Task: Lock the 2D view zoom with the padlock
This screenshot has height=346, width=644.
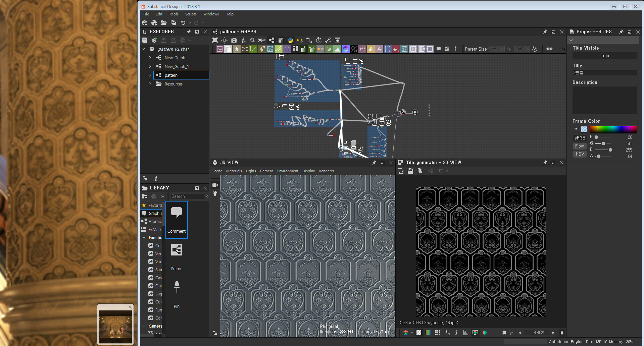Action: 562,333
